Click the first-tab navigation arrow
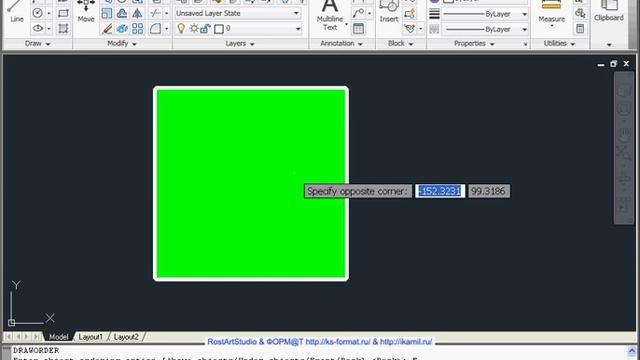This screenshot has width=640, height=360. (8, 337)
